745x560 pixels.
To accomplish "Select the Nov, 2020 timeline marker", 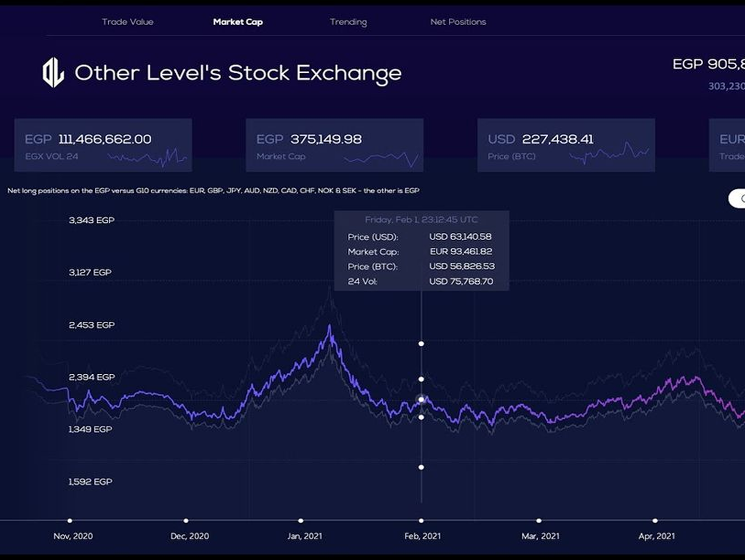I will click(70, 521).
